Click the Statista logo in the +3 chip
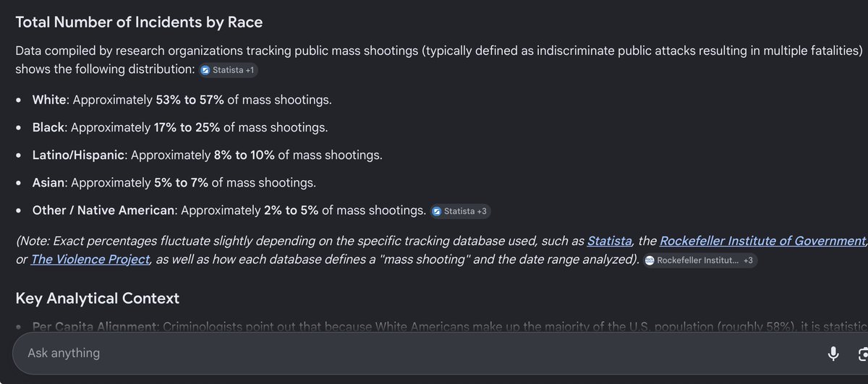Image resolution: width=868 pixels, height=384 pixels. (x=437, y=211)
